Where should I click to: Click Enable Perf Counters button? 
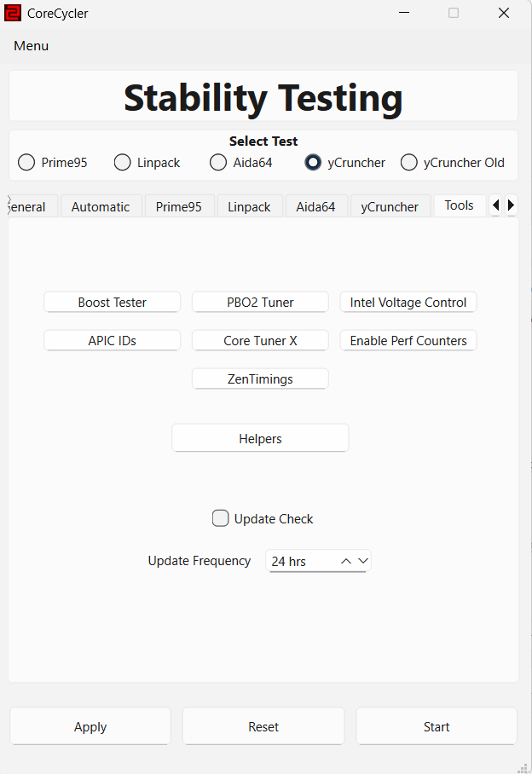pyautogui.click(x=408, y=341)
